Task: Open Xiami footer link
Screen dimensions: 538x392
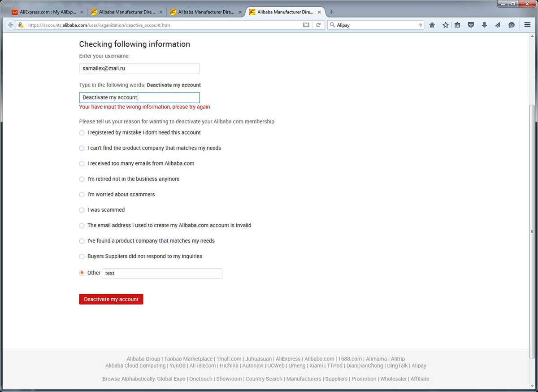Action: coord(316,366)
